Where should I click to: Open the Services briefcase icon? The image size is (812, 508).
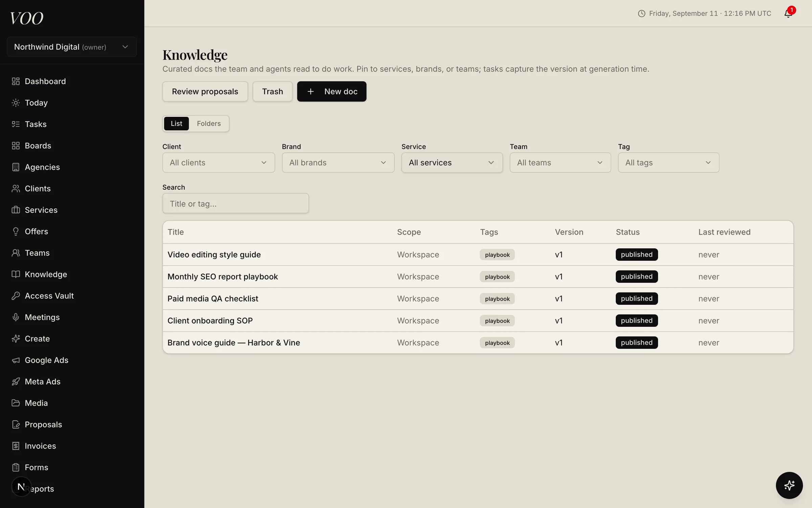16,210
